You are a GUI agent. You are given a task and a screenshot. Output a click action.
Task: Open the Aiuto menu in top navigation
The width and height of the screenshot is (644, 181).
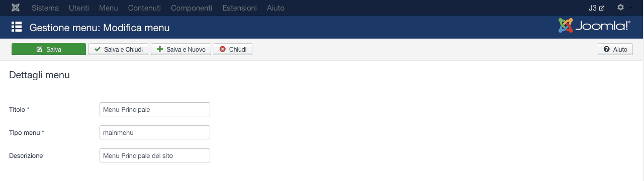tap(275, 8)
